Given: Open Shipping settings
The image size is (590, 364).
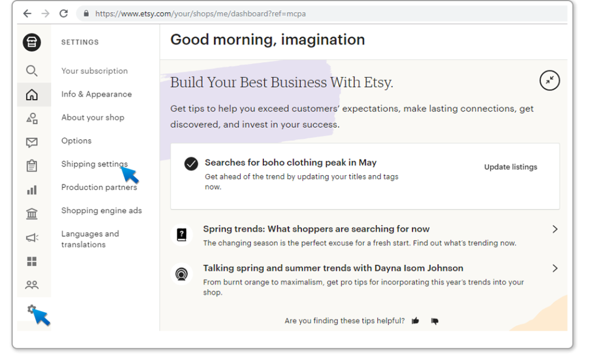Looking at the screenshot, I should (94, 164).
